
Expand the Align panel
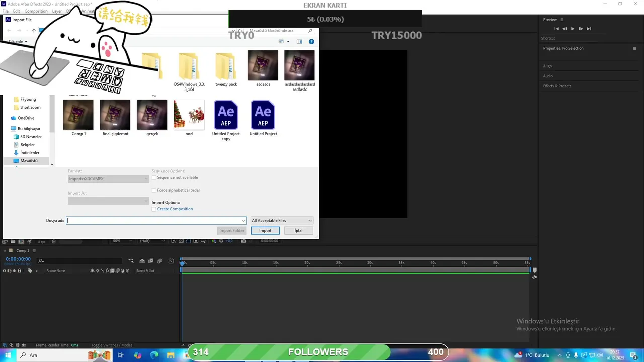547,66
